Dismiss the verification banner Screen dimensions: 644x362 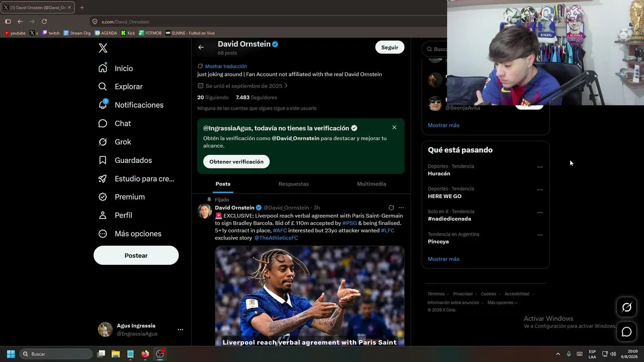pyautogui.click(x=394, y=128)
